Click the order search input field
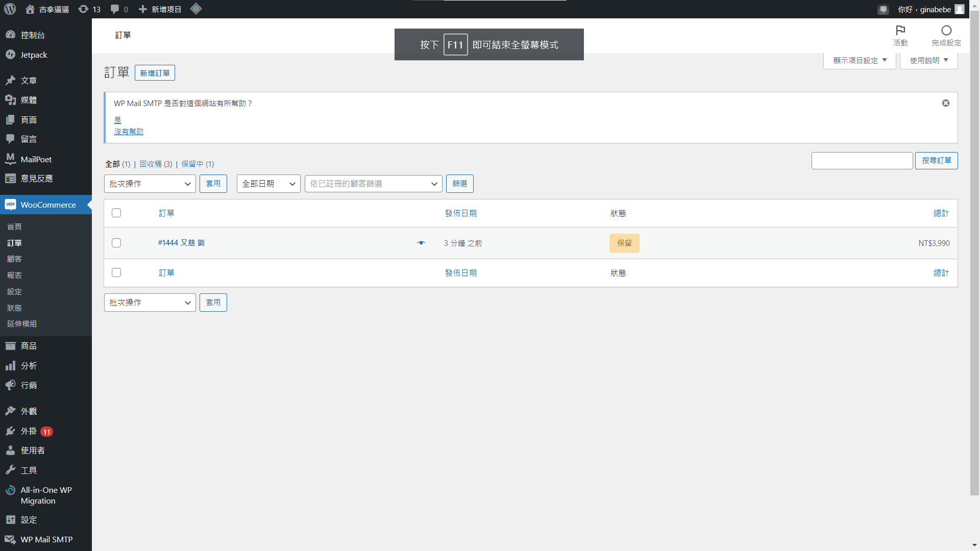 [862, 161]
